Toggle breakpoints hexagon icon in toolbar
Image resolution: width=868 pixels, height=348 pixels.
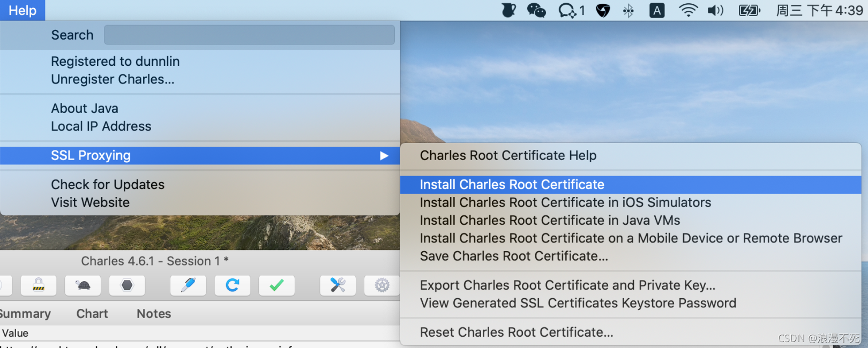[x=127, y=285]
